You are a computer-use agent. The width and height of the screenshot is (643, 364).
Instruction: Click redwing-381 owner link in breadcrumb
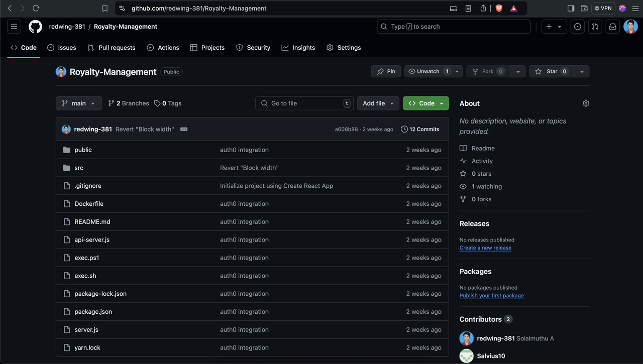click(x=67, y=27)
